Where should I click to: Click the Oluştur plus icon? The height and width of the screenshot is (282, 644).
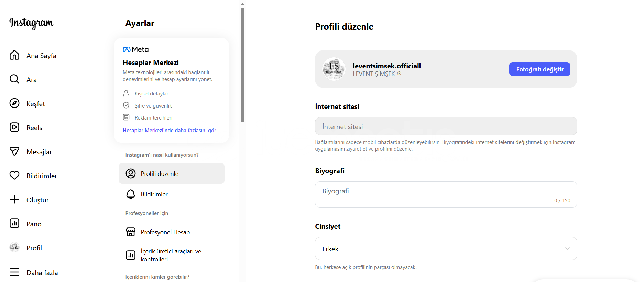tap(14, 200)
